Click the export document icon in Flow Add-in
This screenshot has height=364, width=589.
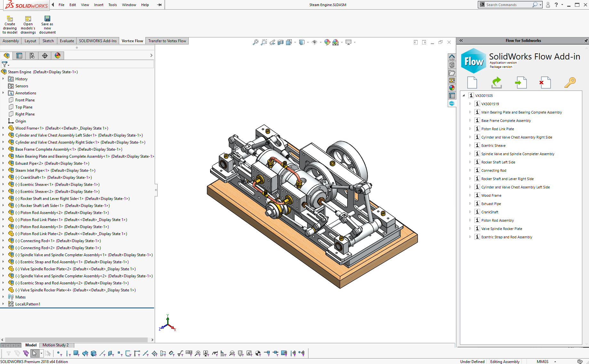coord(521,82)
